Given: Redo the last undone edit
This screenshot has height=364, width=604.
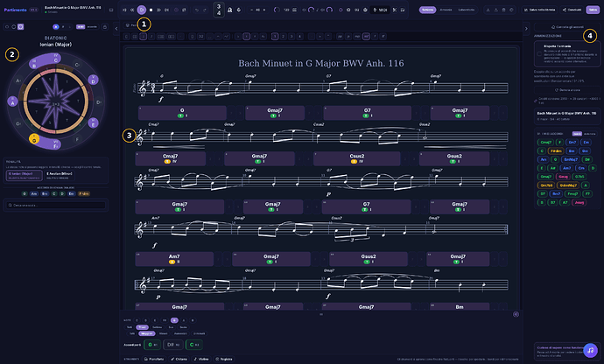Looking at the screenshot, I should coord(205,10).
